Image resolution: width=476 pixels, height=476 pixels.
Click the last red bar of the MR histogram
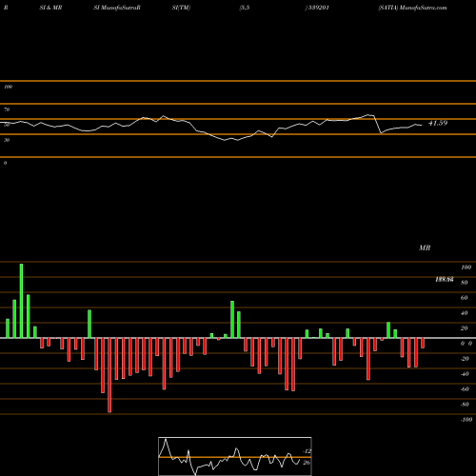click(x=423, y=343)
